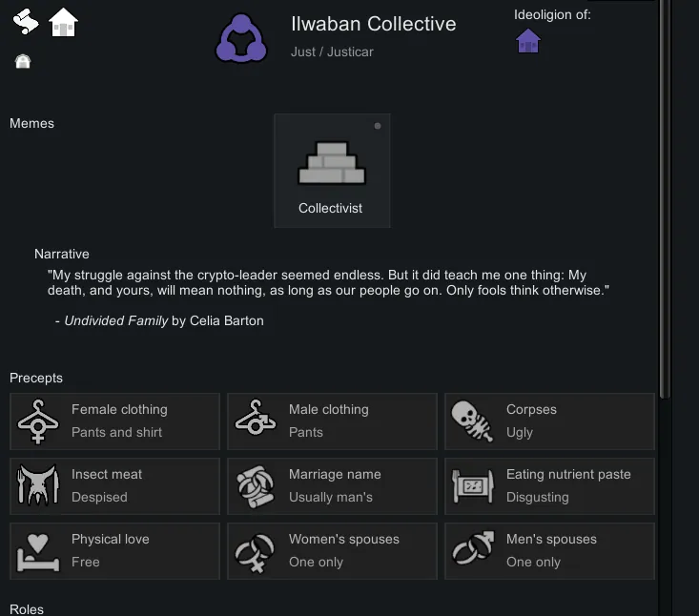Click the Women's spouses rings icon
Image resolution: width=699 pixels, height=616 pixels.
(256, 550)
